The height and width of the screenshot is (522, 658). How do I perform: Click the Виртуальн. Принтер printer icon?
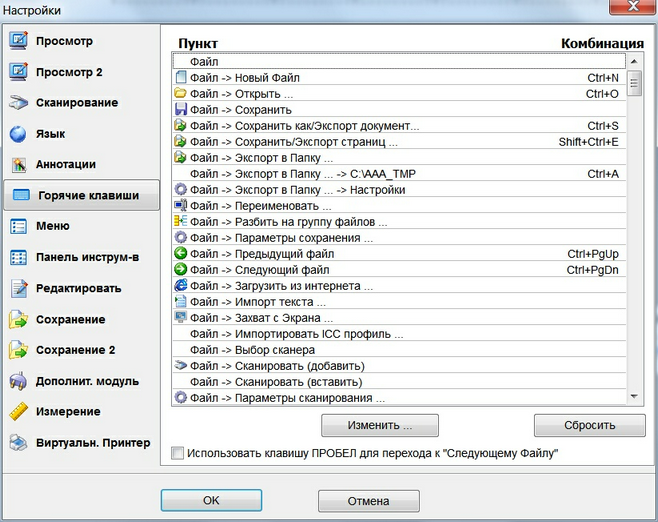18,443
